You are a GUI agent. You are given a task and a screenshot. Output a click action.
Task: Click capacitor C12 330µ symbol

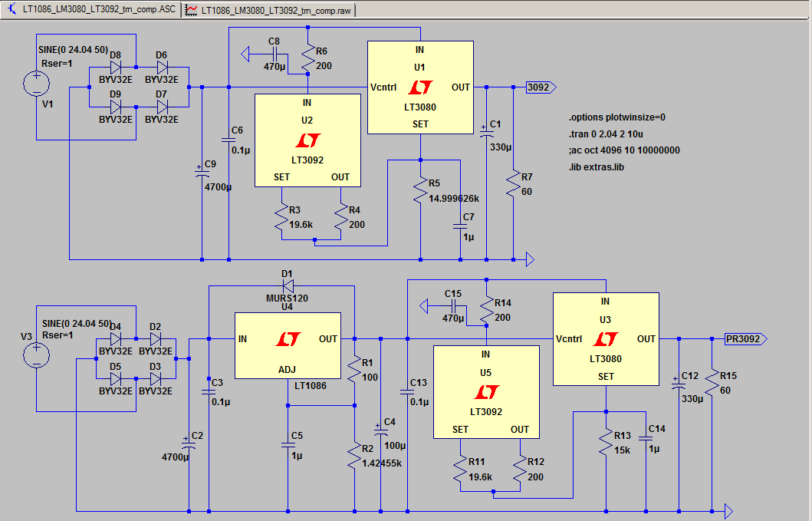click(x=679, y=385)
